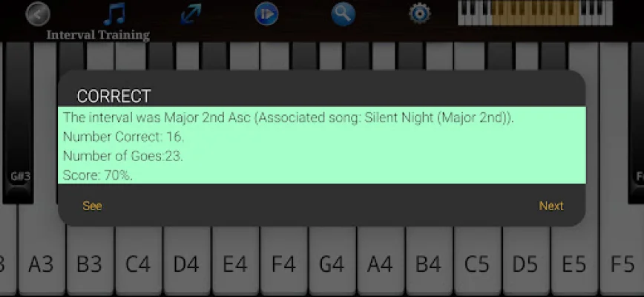This screenshot has width=644, height=297.
Task: Play the B3 piano key
Action: 90,264
